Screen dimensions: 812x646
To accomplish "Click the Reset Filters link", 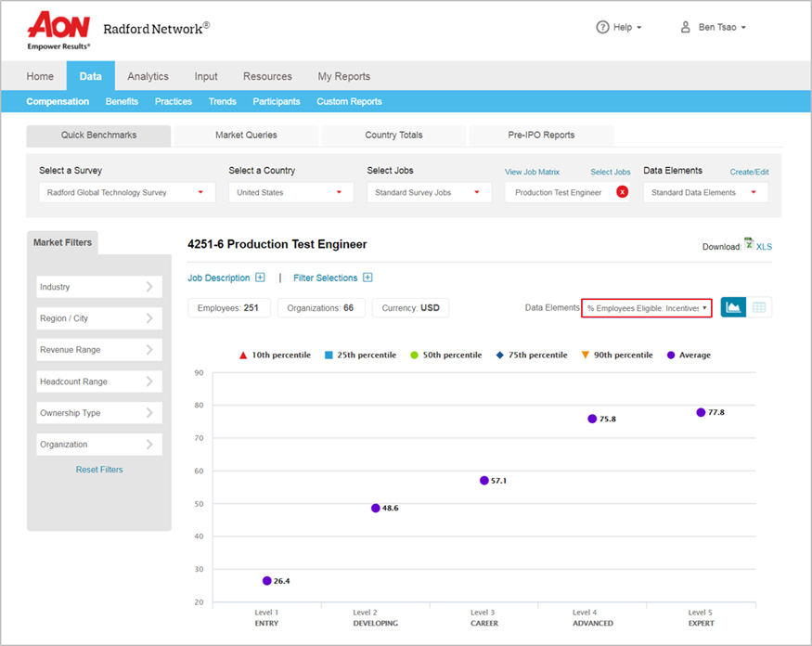I will pyautogui.click(x=99, y=470).
